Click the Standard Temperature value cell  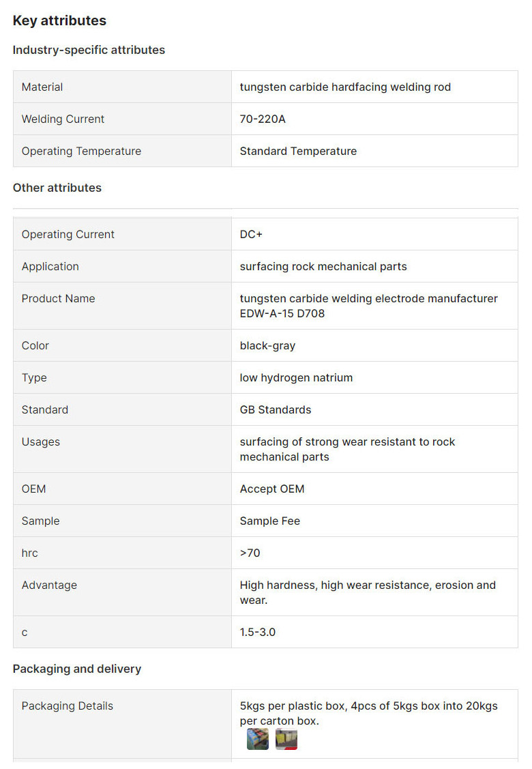click(298, 151)
